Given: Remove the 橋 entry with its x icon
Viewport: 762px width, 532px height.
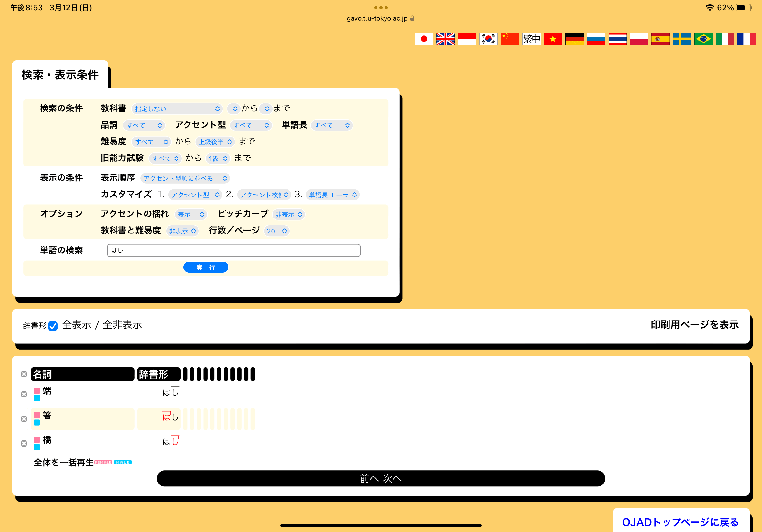Looking at the screenshot, I should [24, 443].
